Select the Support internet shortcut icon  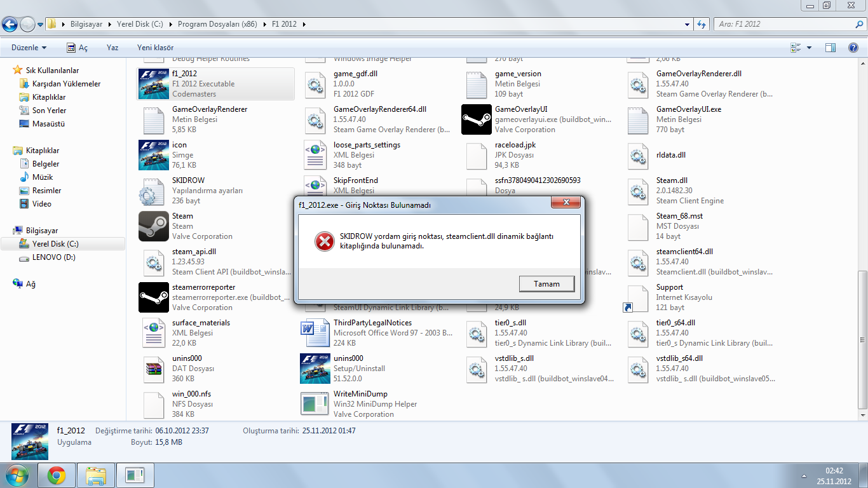click(x=637, y=297)
